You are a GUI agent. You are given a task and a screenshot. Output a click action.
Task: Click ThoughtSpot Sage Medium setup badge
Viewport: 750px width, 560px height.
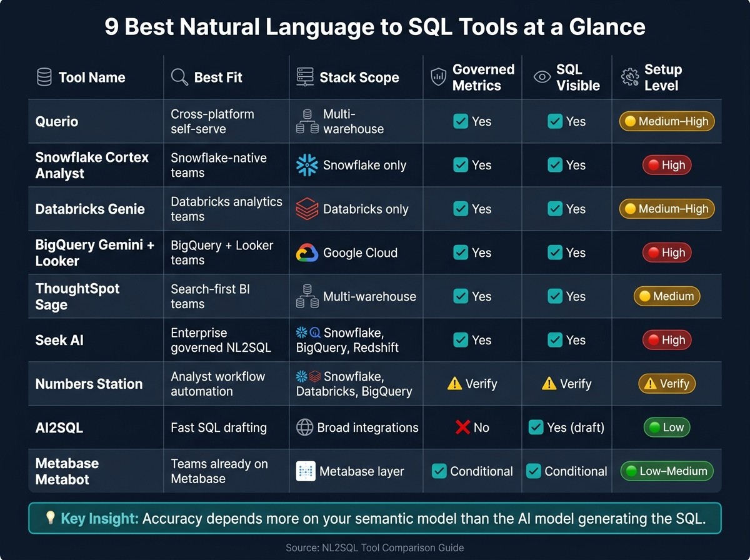tap(667, 296)
